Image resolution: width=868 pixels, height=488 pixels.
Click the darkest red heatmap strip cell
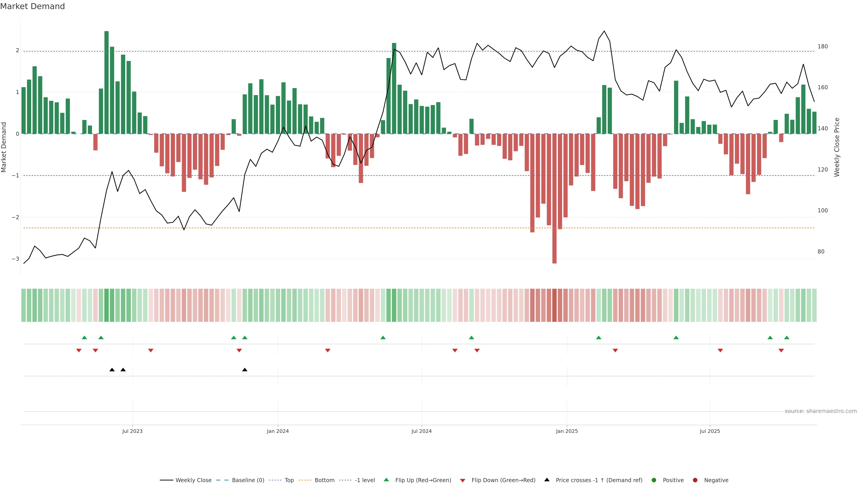point(554,305)
